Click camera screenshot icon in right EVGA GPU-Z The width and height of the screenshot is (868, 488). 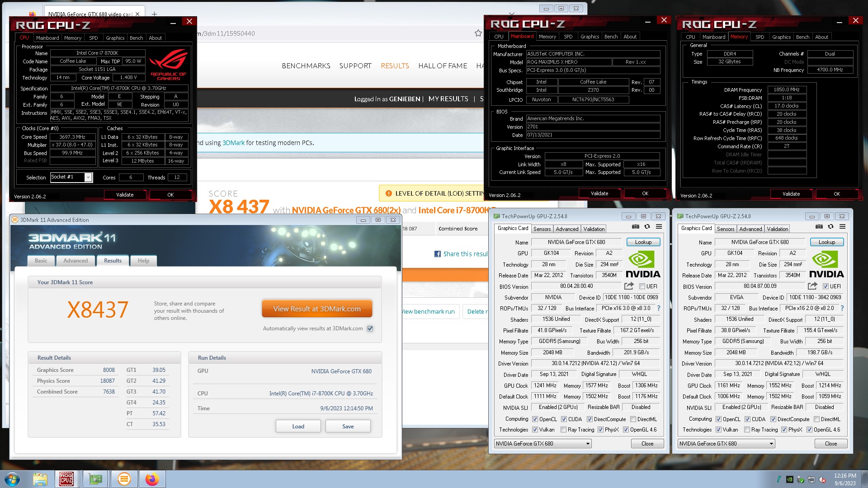click(819, 227)
